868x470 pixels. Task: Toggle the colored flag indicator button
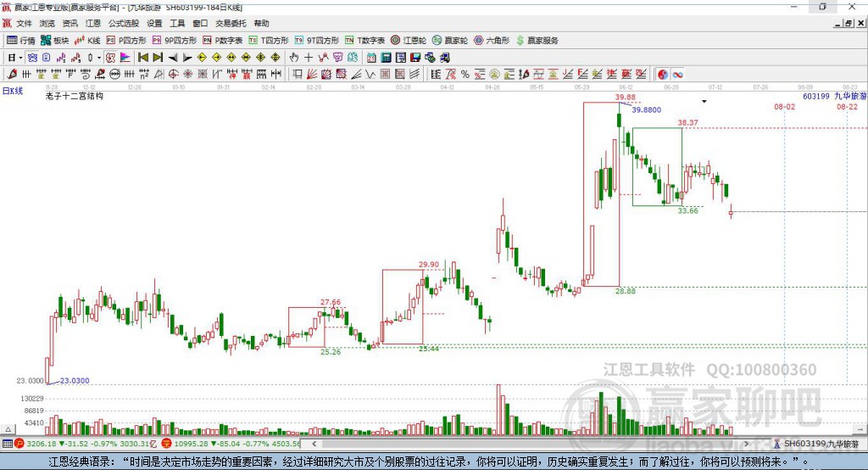125,58
